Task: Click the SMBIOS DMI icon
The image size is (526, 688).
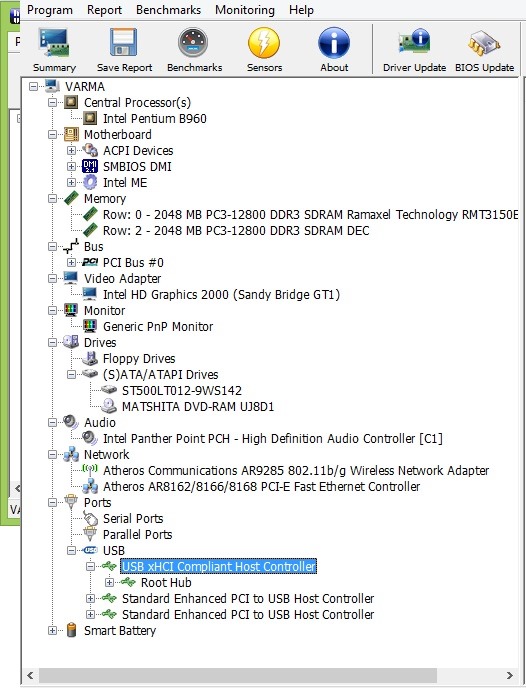Action: (90, 166)
